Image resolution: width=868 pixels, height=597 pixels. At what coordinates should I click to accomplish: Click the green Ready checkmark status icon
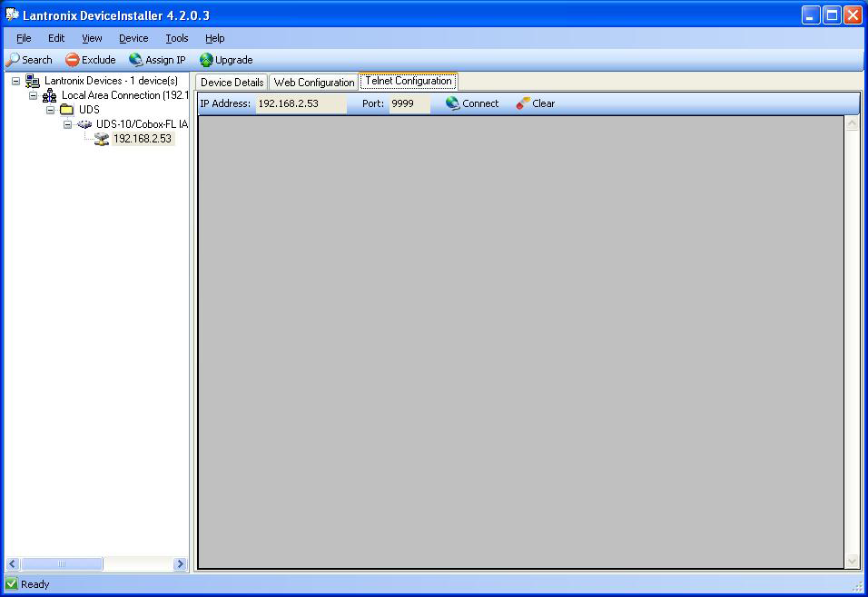click(11, 583)
